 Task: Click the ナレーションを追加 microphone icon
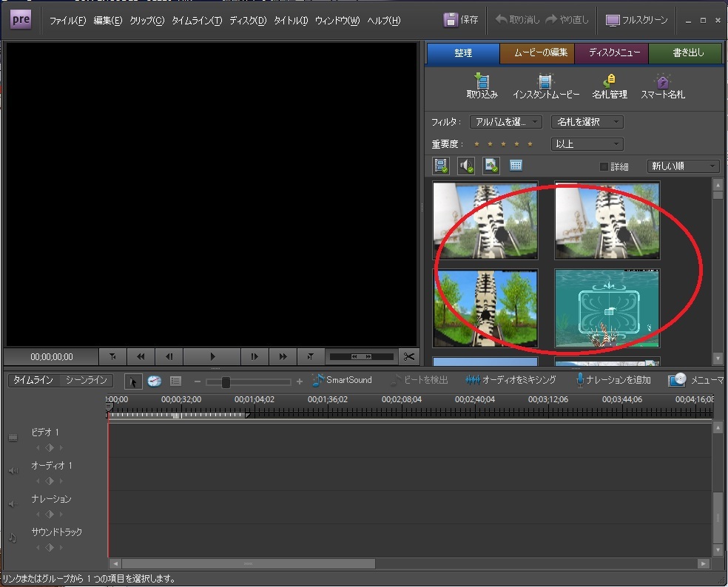581,380
